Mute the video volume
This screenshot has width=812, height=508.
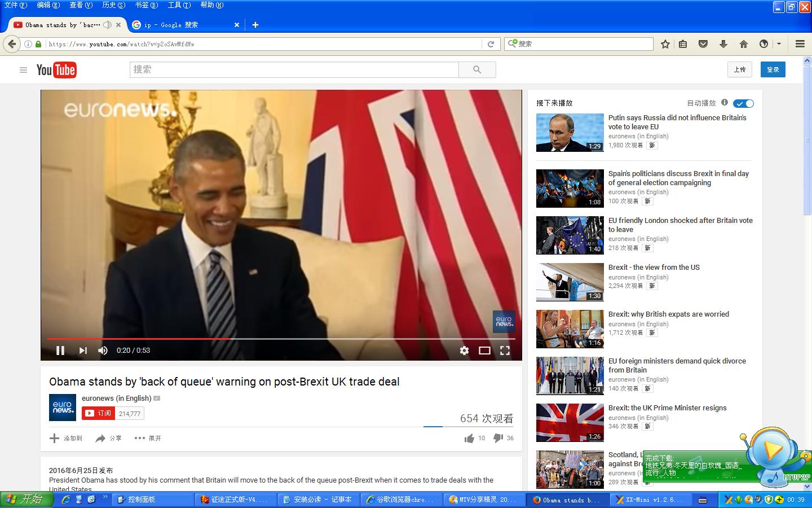(x=103, y=351)
